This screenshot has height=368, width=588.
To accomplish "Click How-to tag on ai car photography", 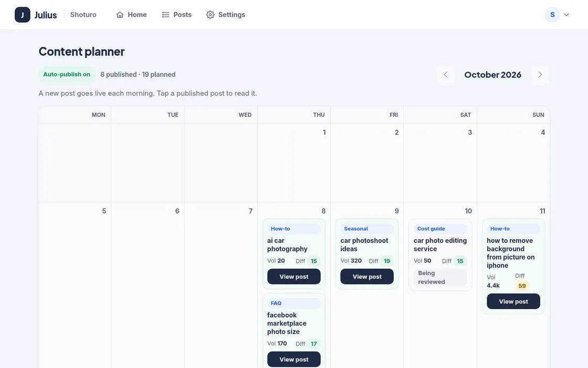I will click(294, 229).
